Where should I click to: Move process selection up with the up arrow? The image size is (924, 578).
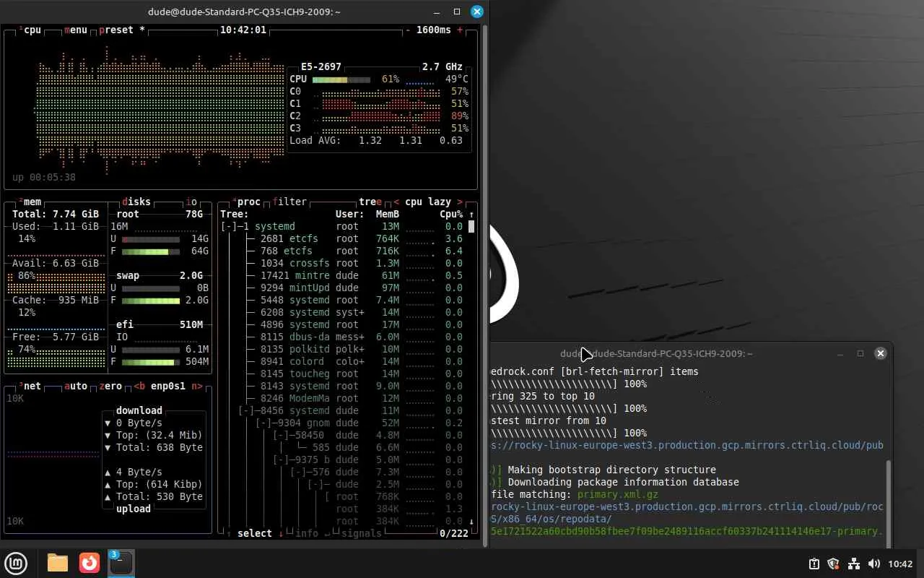click(229, 533)
